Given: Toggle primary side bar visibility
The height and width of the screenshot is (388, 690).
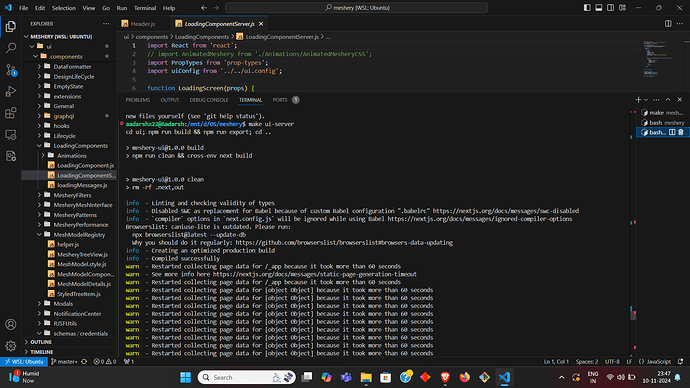Looking at the screenshot, I should click(x=587, y=7).
